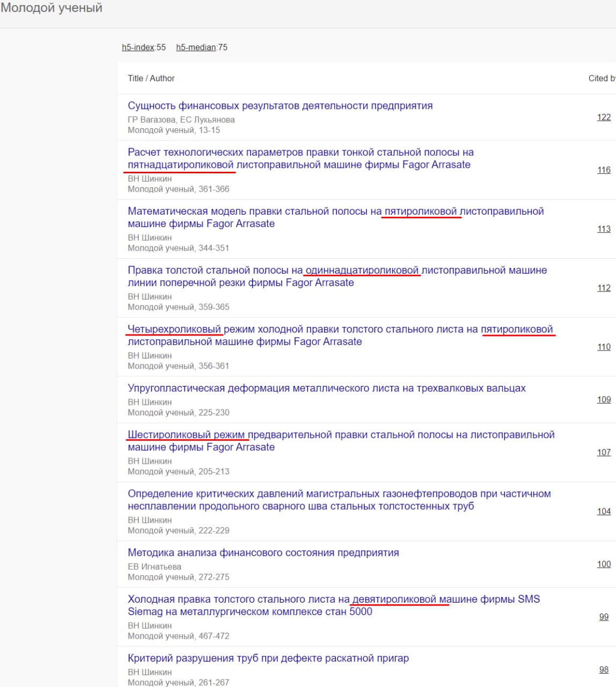Screen dimensions: 616x687
Task: View the 110 citing articles
Action: click(x=604, y=347)
